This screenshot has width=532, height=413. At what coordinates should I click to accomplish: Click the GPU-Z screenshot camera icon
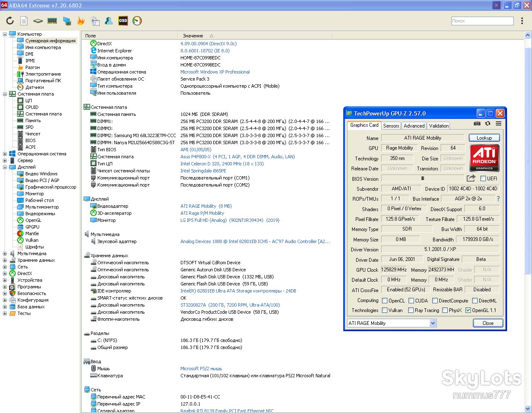(x=477, y=123)
